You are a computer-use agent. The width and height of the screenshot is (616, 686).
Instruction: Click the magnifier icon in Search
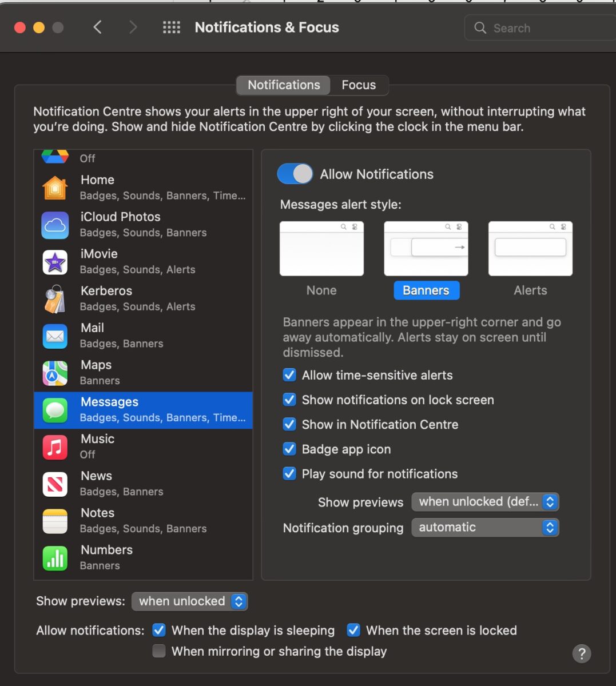[480, 27]
